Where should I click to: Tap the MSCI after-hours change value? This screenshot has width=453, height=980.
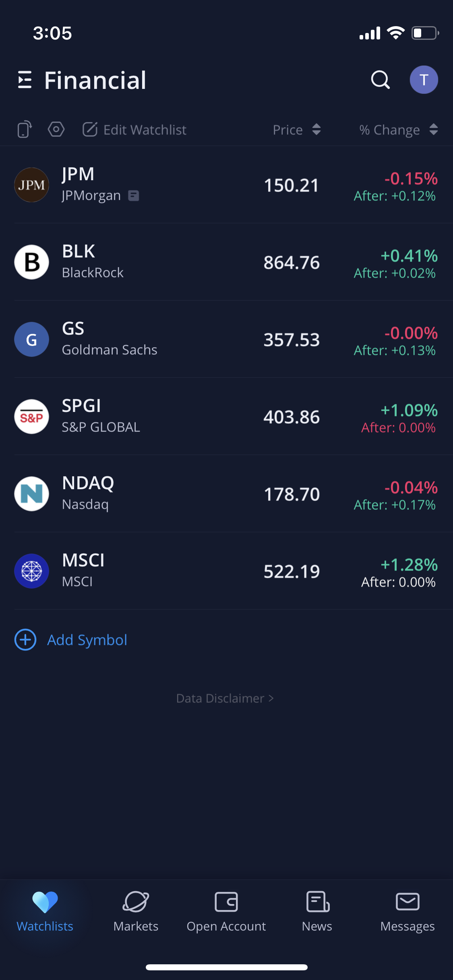(398, 582)
